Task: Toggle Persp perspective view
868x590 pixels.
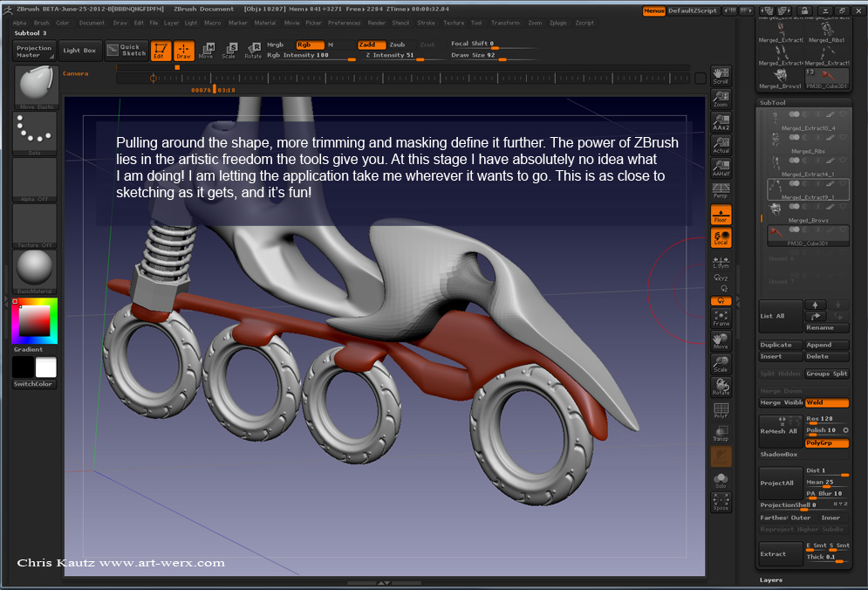Action: point(721,191)
